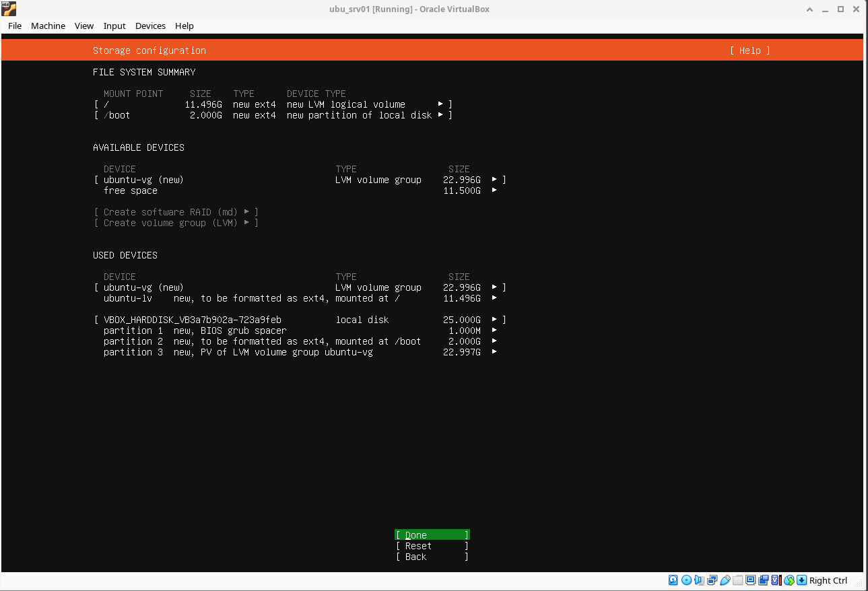Click the shared folders status icon
This screenshot has height=591, width=868.
[738, 580]
